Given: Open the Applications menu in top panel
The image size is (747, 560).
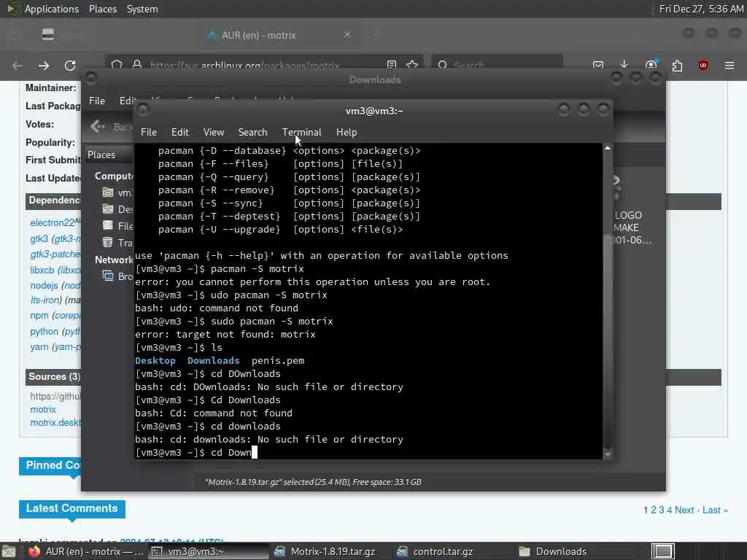Looking at the screenshot, I should tap(52, 9).
